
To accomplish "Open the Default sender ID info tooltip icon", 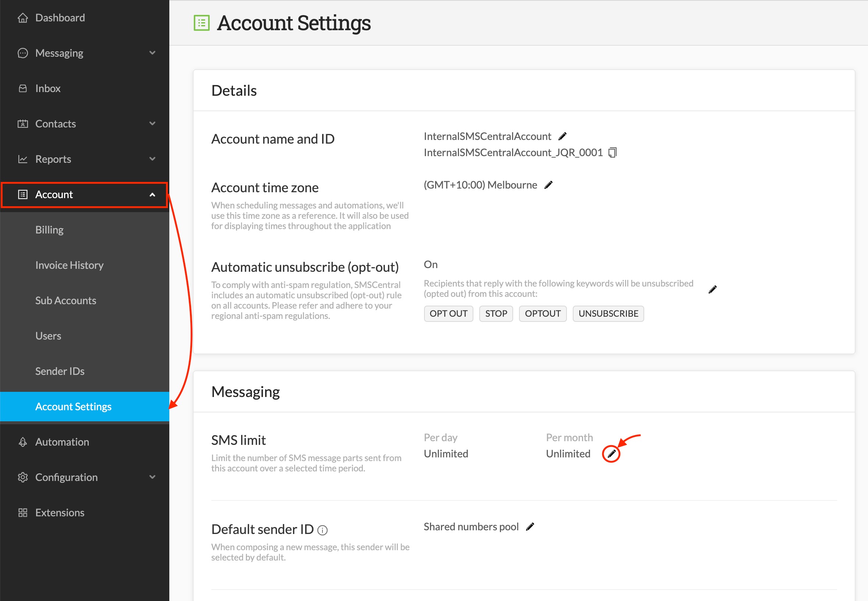I will tap(322, 530).
